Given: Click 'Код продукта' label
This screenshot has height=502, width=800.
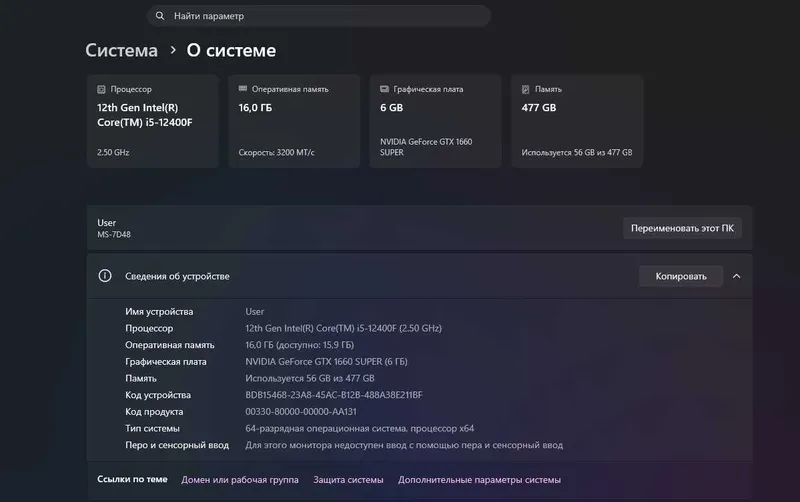Looking at the screenshot, I should coord(154,412).
